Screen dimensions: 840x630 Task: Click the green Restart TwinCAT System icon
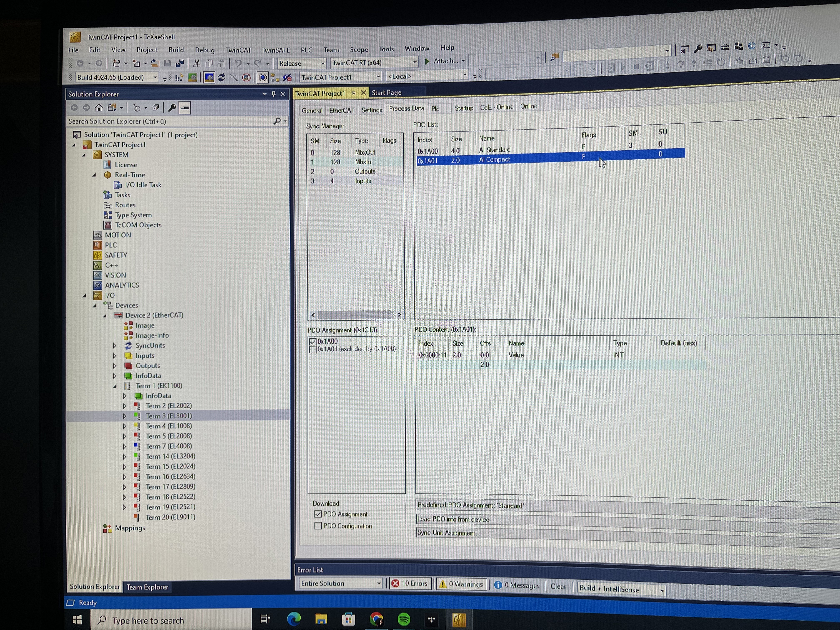pyautogui.click(x=192, y=78)
